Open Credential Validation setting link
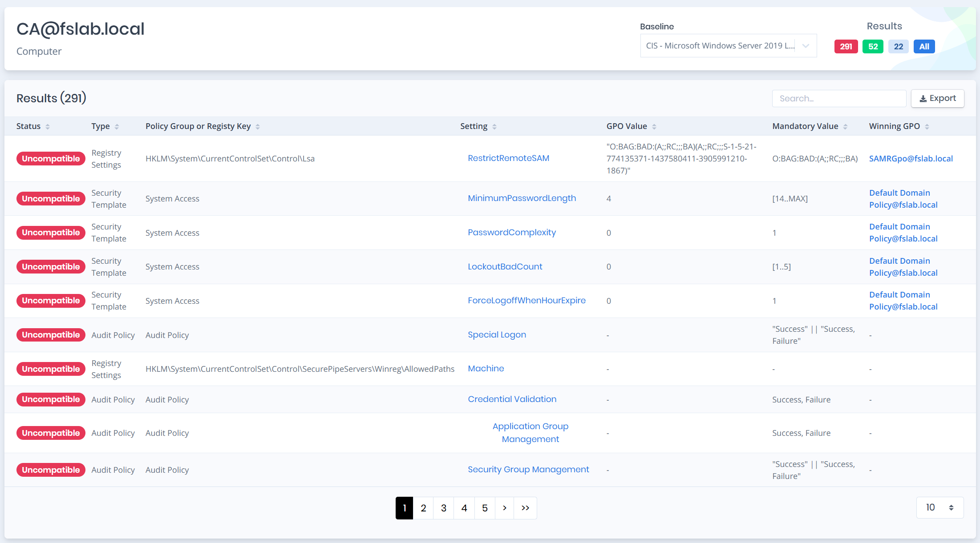 (512, 399)
